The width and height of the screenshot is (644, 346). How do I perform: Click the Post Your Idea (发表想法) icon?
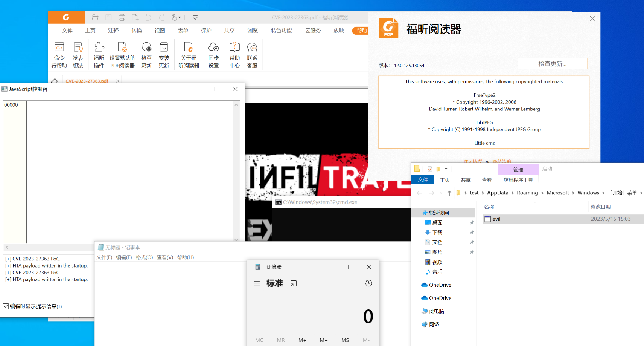tap(78, 55)
